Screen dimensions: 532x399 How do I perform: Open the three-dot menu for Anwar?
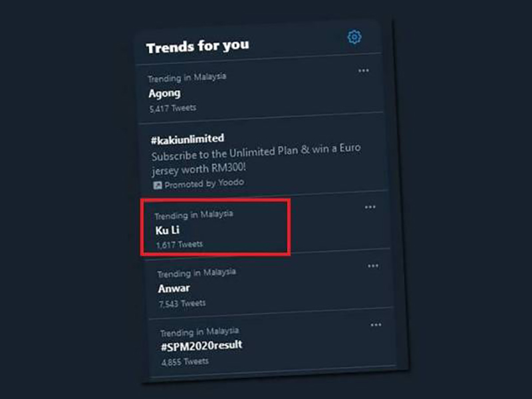373,266
